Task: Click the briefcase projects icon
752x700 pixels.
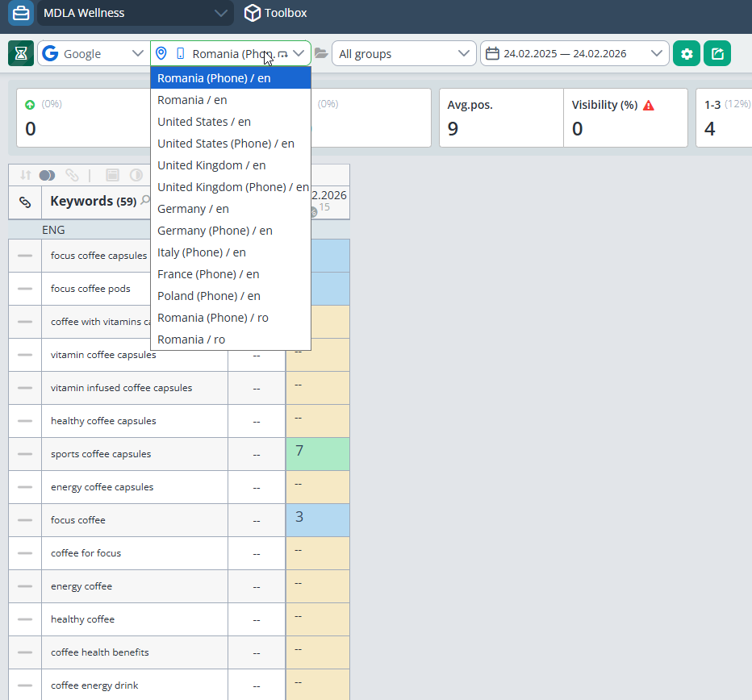Action: click(21, 13)
